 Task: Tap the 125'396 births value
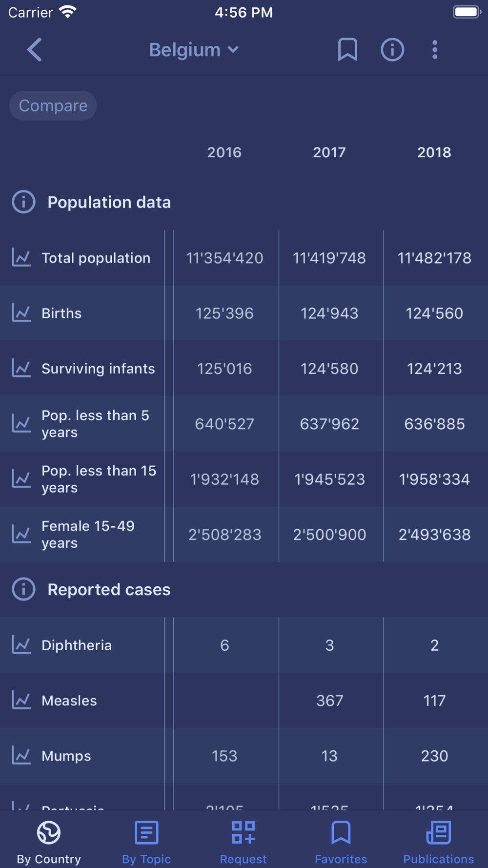tap(224, 313)
